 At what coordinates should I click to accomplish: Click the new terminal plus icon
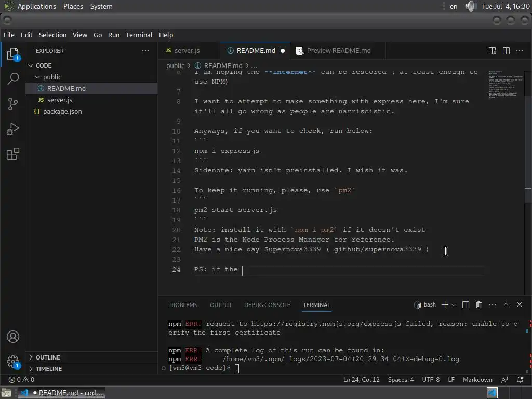pyautogui.click(x=445, y=304)
